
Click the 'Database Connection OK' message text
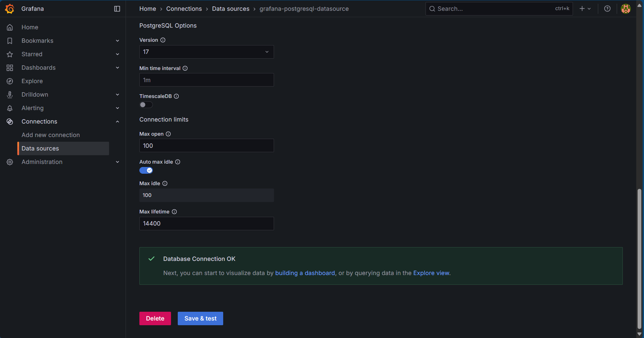click(x=199, y=259)
